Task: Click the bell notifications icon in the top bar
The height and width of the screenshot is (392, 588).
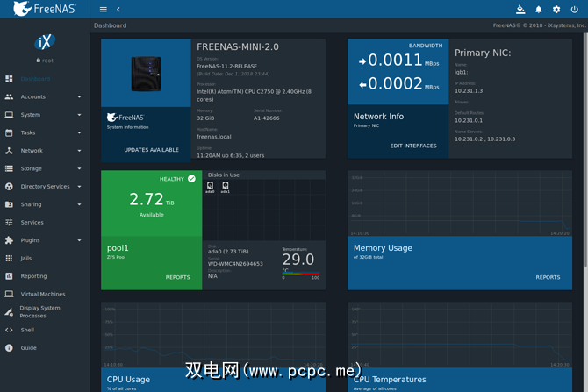Action: tap(539, 10)
